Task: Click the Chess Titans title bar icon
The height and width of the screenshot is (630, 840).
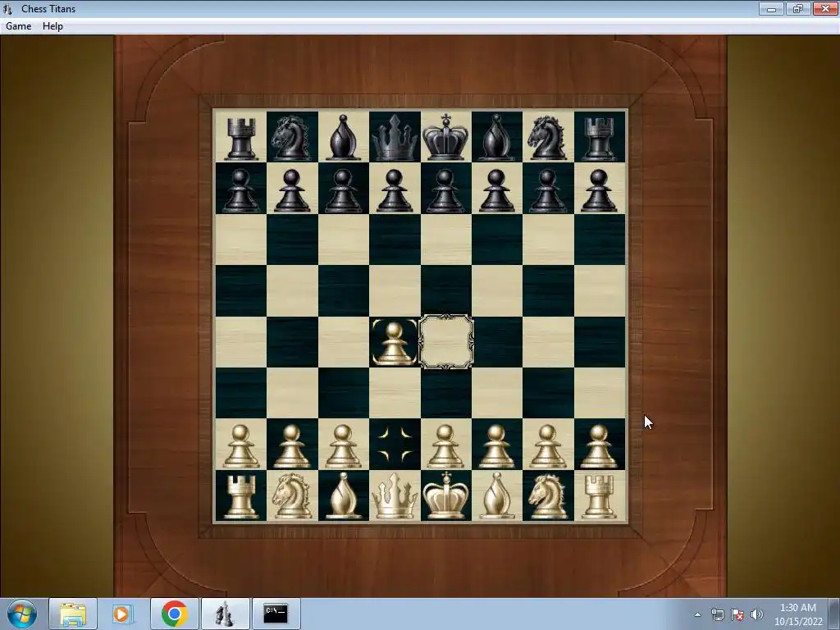Action: 7,8
